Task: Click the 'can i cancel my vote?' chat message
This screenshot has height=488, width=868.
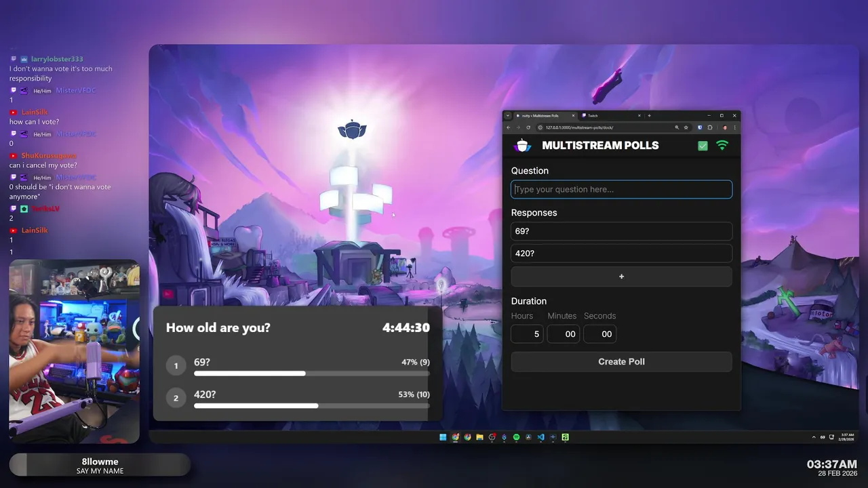Action: (43, 165)
